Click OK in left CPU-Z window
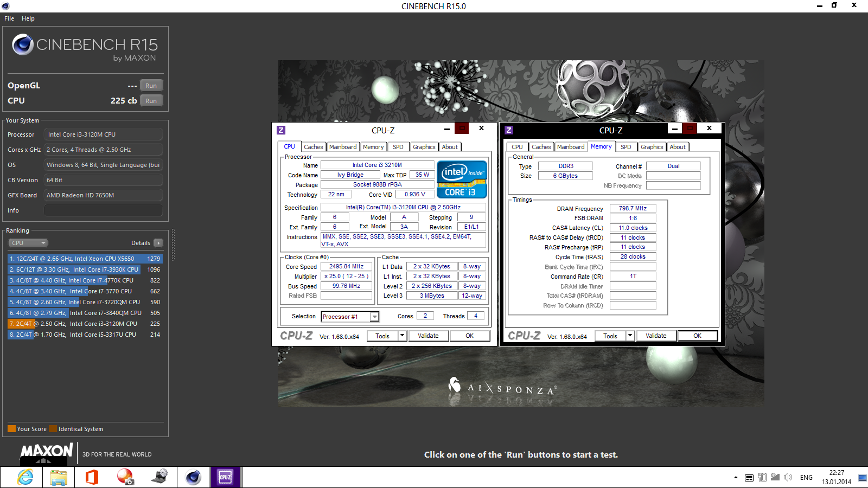Image resolution: width=868 pixels, height=488 pixels. point(470,336)
